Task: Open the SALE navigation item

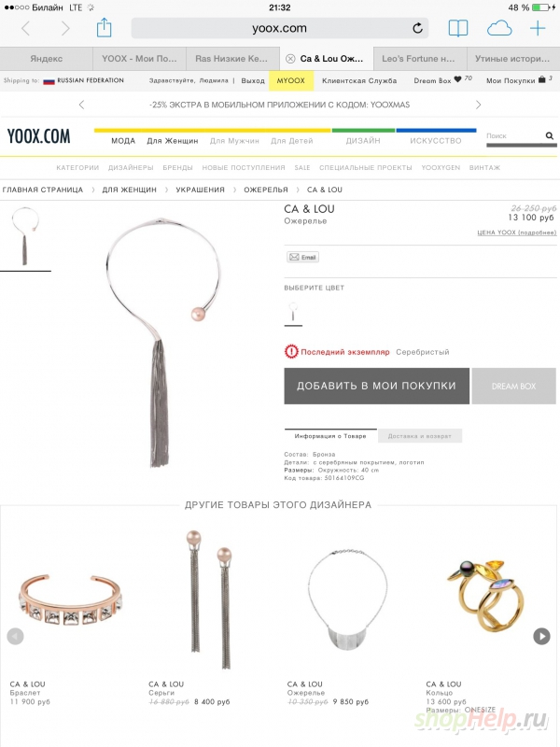Action: point(301,168)
